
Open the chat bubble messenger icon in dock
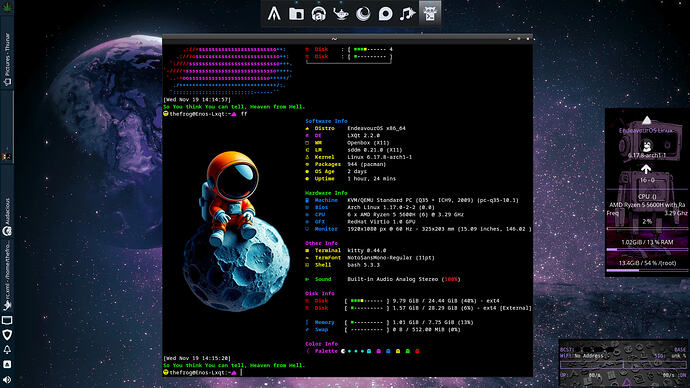coord(385,14)
